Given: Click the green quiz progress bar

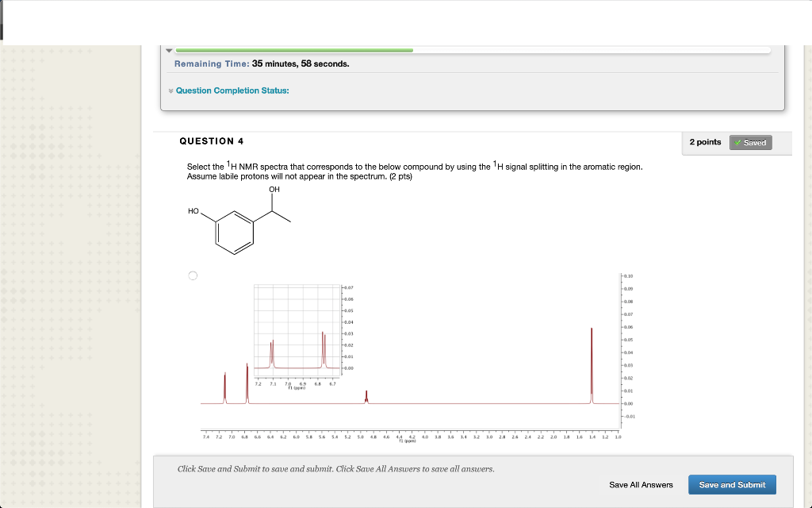Looking at the screenshot, I should 293,49.
